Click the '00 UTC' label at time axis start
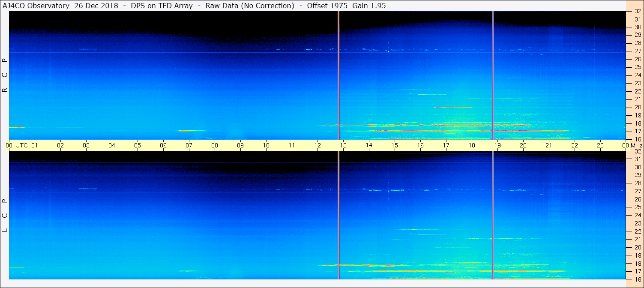This screenshot has height=288, width=644. (x=17, y=145)
